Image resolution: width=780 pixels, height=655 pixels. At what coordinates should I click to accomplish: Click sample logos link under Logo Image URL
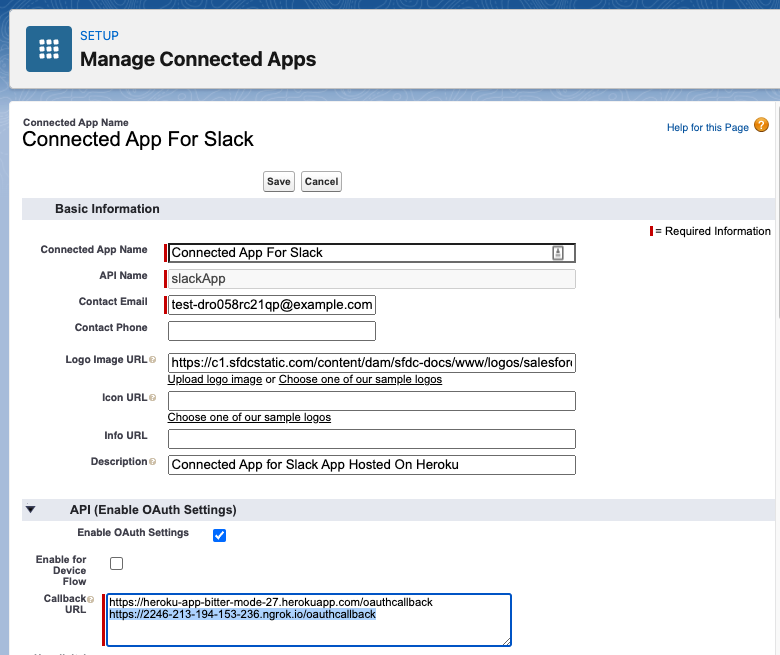pos(360,379)
